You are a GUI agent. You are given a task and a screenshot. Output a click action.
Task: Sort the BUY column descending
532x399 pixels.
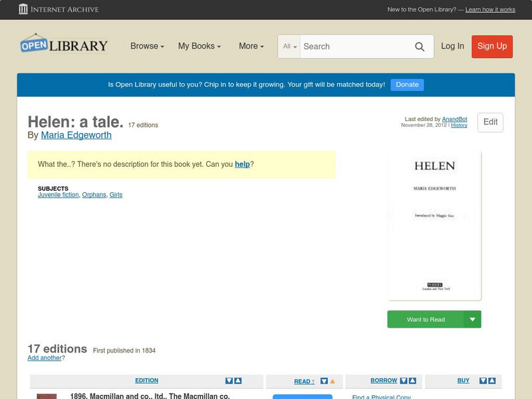click(483, 381)
